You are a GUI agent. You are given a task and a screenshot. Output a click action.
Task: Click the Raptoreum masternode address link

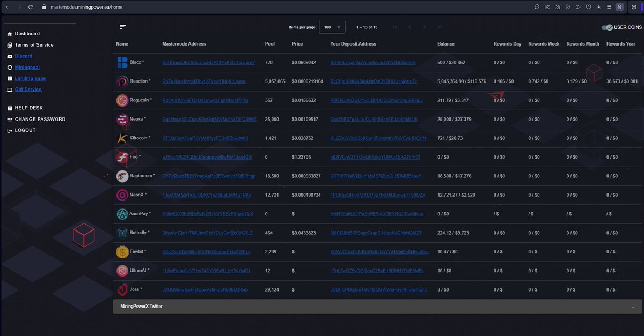(209, 176)
